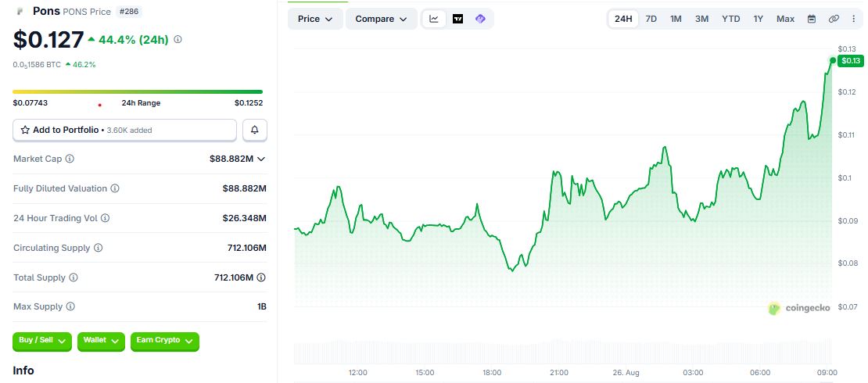Click the #286 rank badge
This screenshot has width=868, height=383.
pyautogui.click(x=130, y=12)
